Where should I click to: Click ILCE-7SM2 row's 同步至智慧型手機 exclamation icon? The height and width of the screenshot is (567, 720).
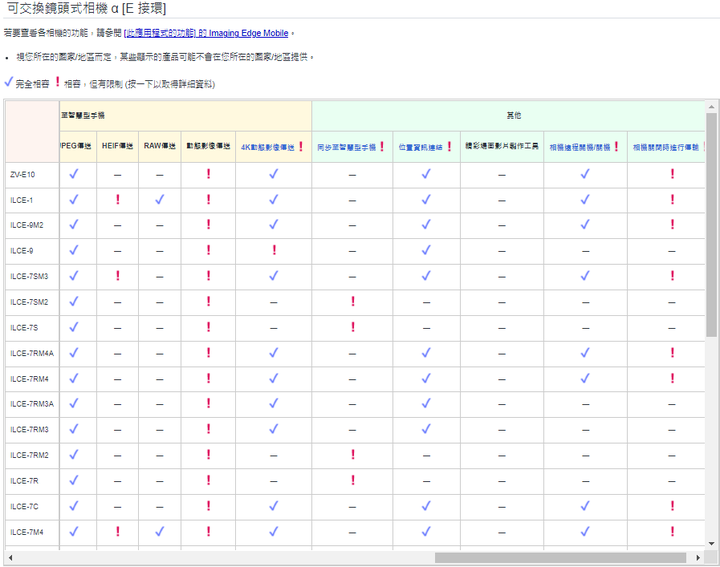[353, 301]
